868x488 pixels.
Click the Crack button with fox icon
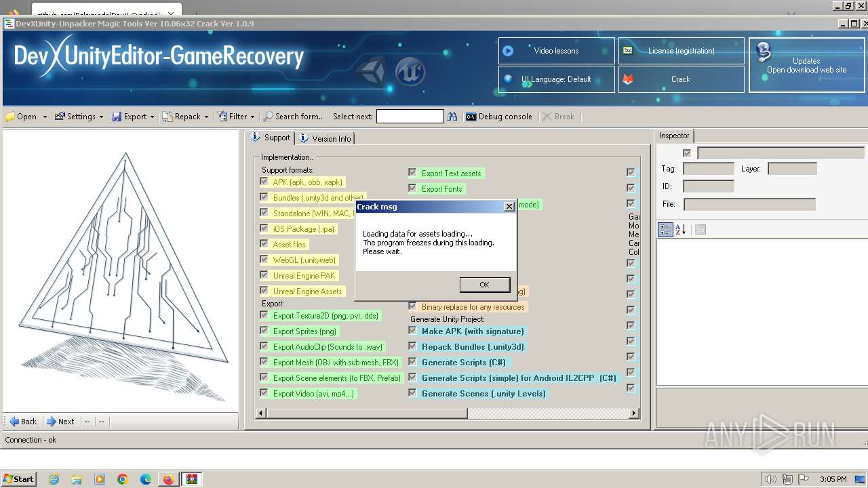[681, 79]
